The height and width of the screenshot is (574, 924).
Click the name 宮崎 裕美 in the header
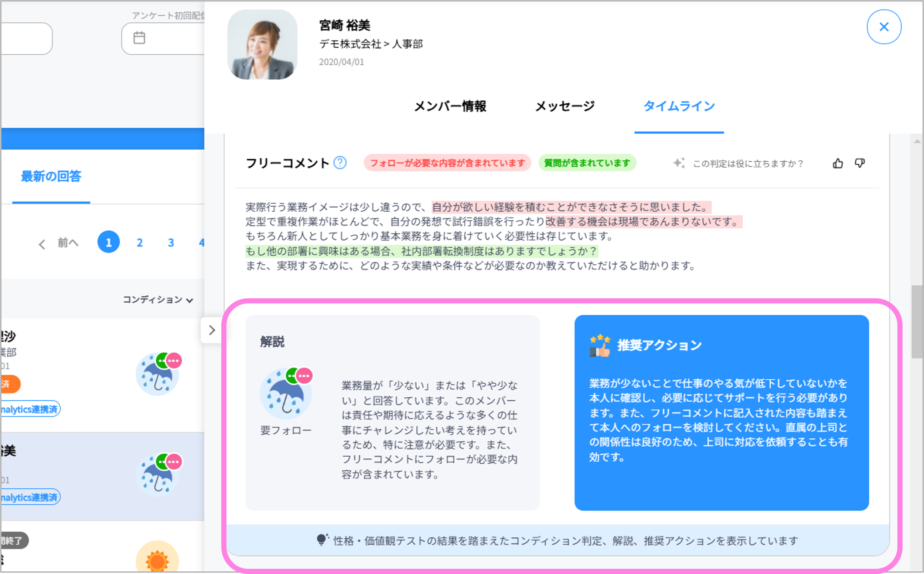click(x=345, y=26)
